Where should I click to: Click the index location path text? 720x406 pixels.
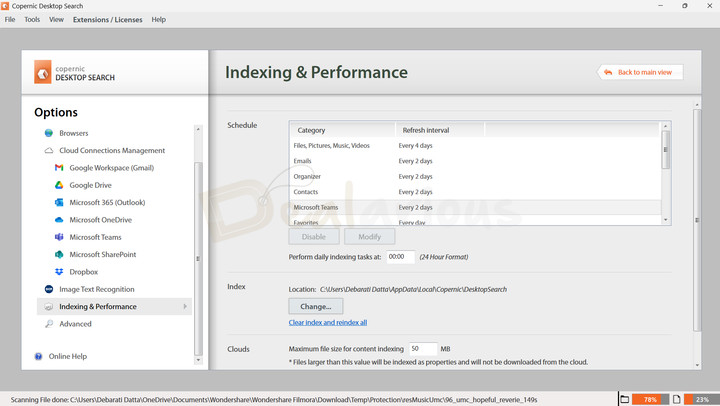click(413, 289)
